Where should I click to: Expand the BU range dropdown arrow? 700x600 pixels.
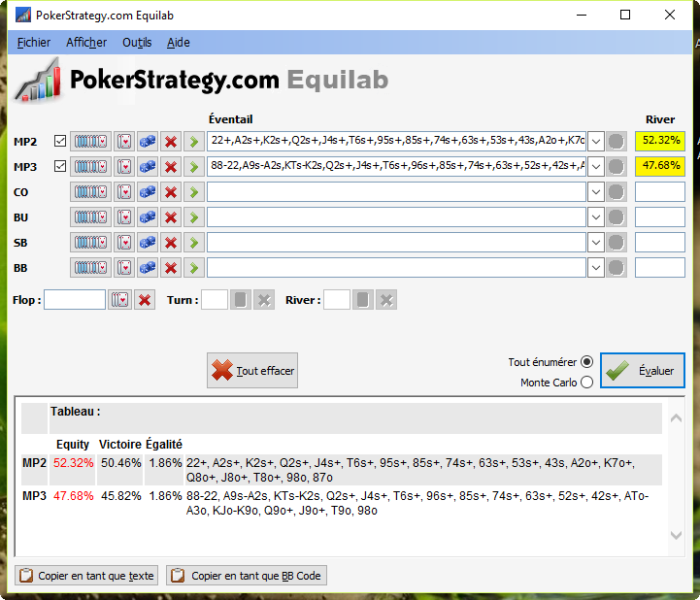596,217
